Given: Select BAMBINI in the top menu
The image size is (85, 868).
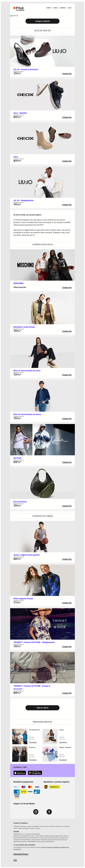Looking at the screenshot, I should tap(63, 8).
